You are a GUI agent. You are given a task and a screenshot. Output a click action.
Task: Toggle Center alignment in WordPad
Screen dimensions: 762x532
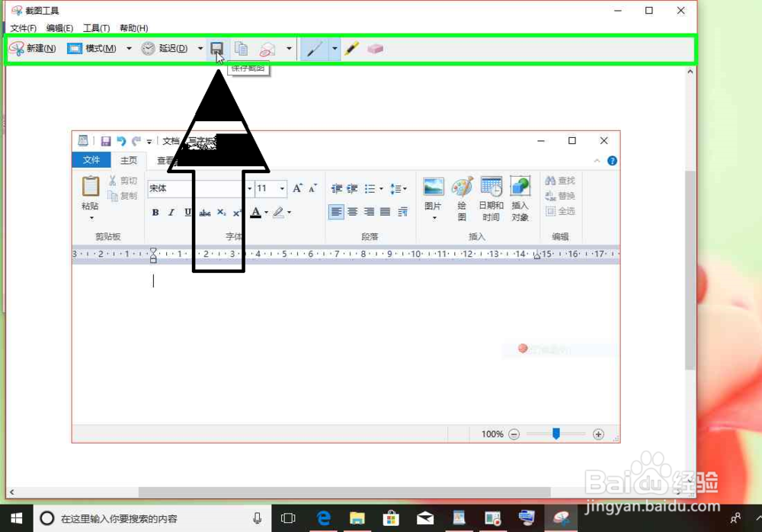[x=352, y=212]
